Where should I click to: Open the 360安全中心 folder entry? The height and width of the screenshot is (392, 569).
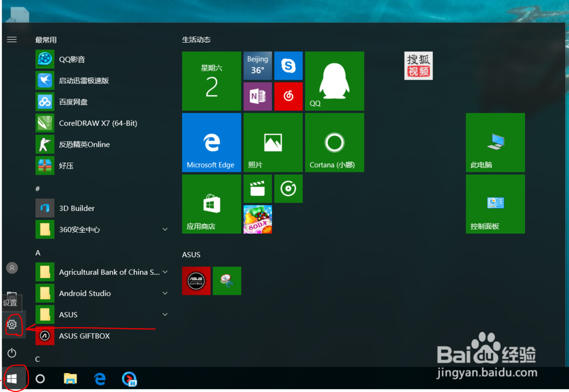coord(102,229)
